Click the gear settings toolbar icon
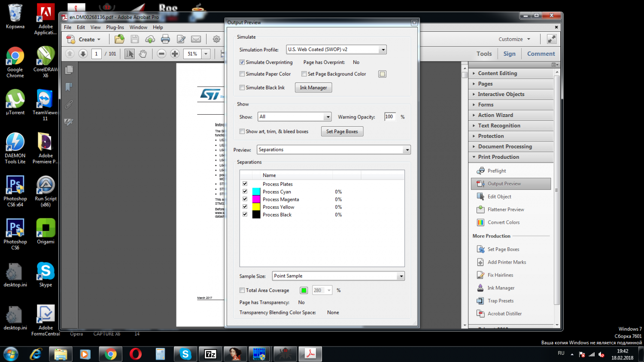 tap(216, 40)
